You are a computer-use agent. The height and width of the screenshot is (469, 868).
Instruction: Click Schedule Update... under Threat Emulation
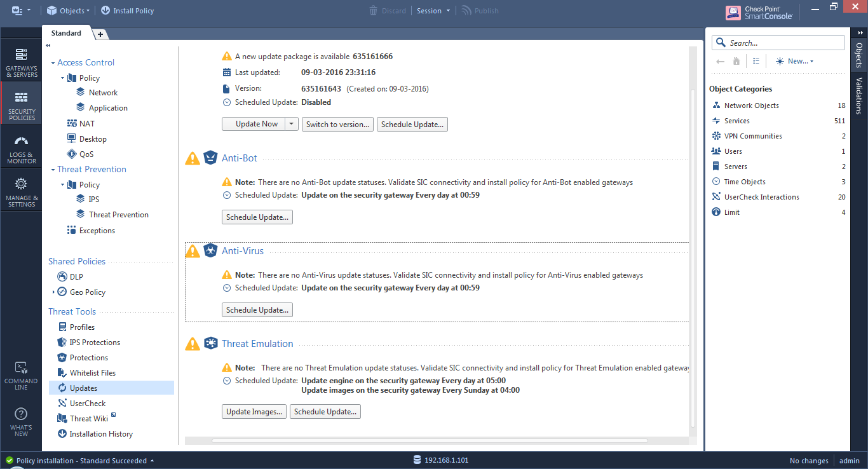click(325, 411)
